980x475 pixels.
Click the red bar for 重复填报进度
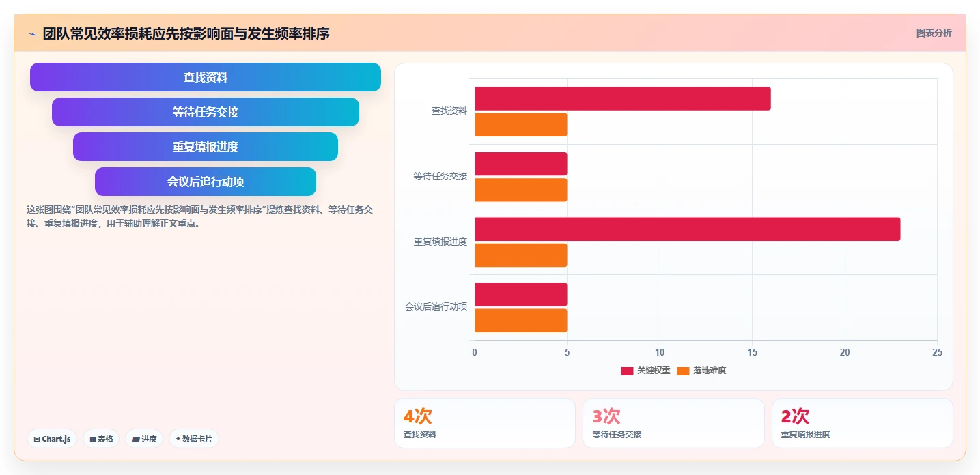click(x=688, y=229)
